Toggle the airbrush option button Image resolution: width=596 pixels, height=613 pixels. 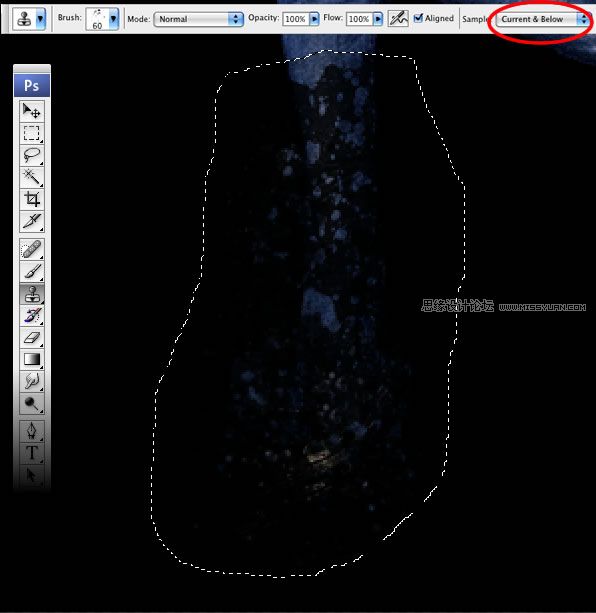[398, 18]
